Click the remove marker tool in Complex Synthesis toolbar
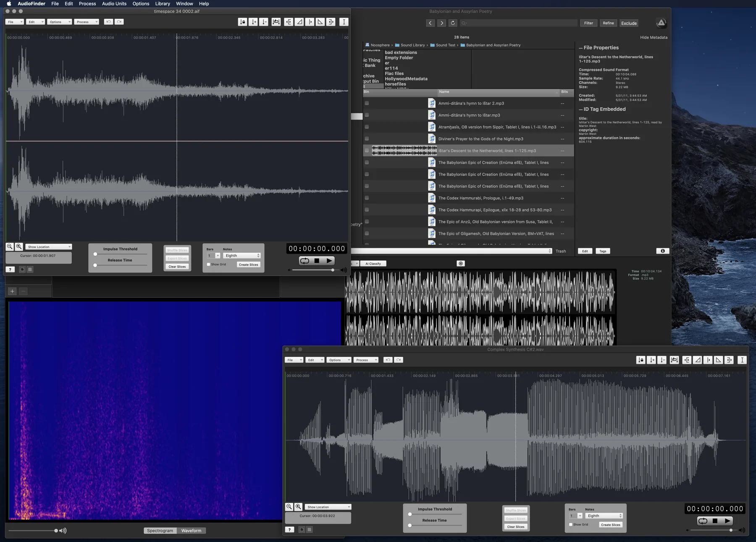 point(662,360)
